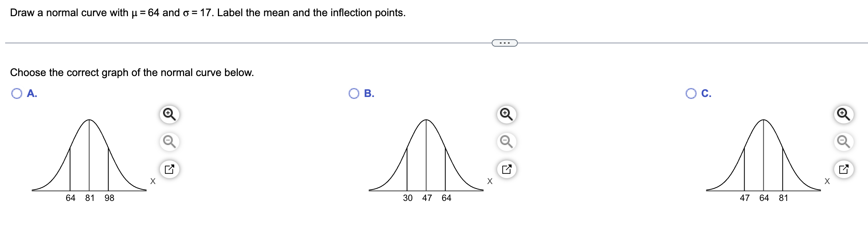
Task: Click the normal curve labeled 30 47 64
Action: click(426, 154)
